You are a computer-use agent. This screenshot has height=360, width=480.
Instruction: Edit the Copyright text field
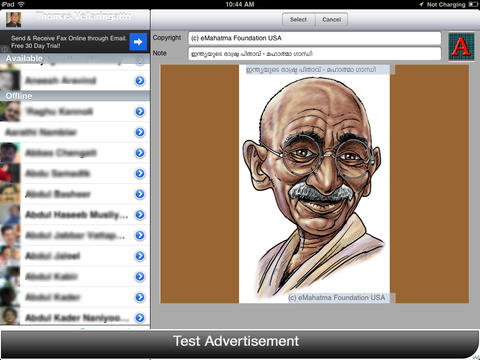tap(314, 38)
